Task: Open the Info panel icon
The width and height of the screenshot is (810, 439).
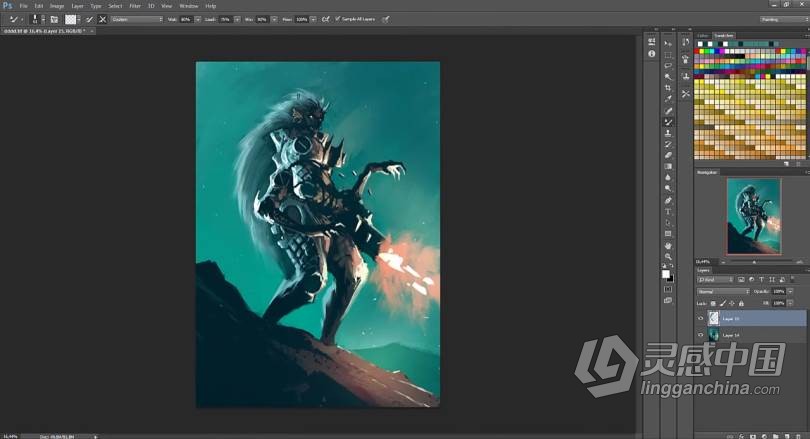Action: tap(651, 54)
